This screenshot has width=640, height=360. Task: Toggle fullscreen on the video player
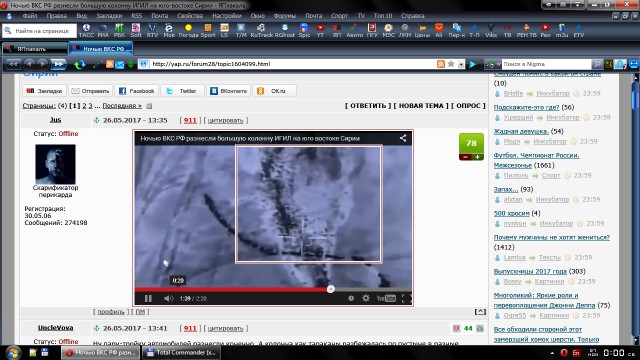point(406,298)
